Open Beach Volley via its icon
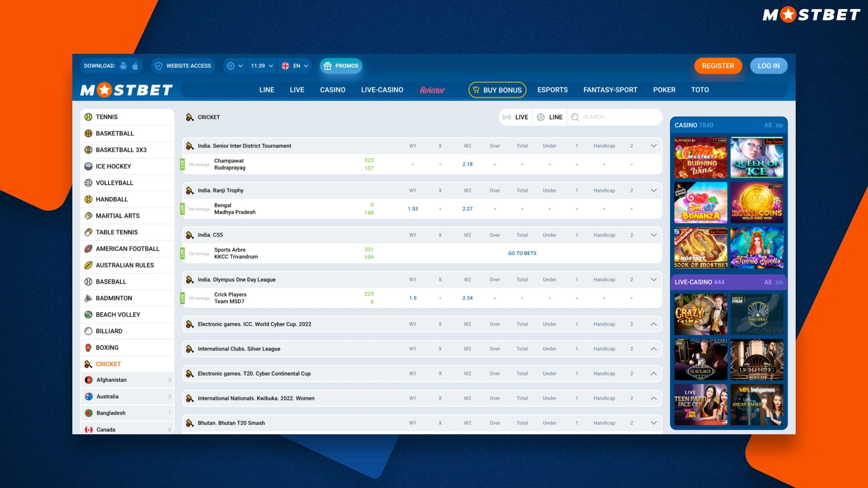868x488 pixels. point(89,315)
